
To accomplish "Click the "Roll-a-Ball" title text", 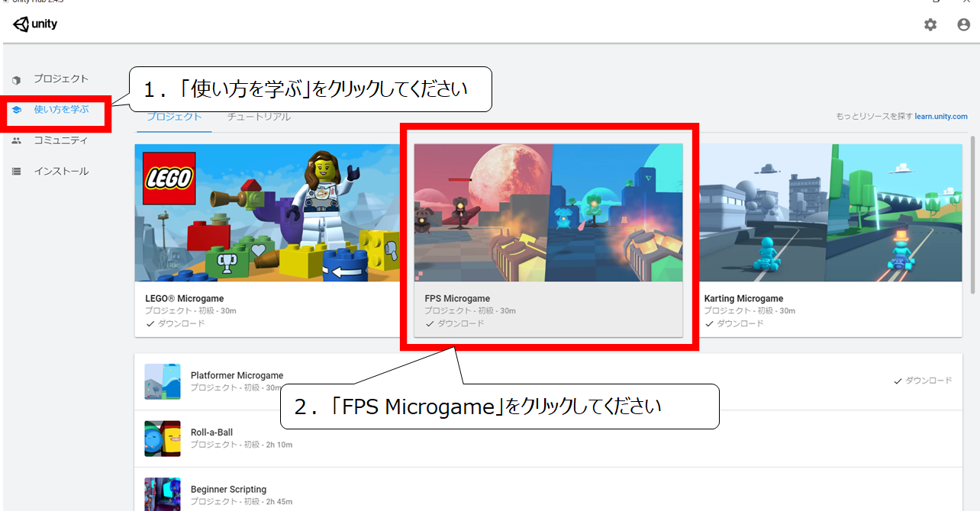I will [x=212, y=432].
